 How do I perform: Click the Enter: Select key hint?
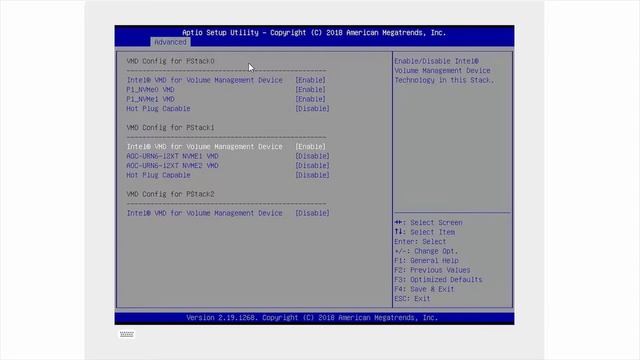pos(420,242)
